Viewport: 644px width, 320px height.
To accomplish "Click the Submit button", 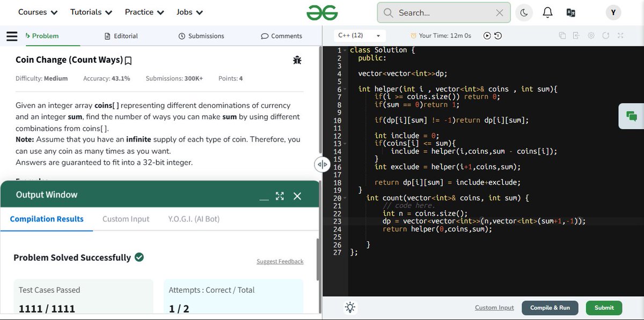I will click(604, 308).
